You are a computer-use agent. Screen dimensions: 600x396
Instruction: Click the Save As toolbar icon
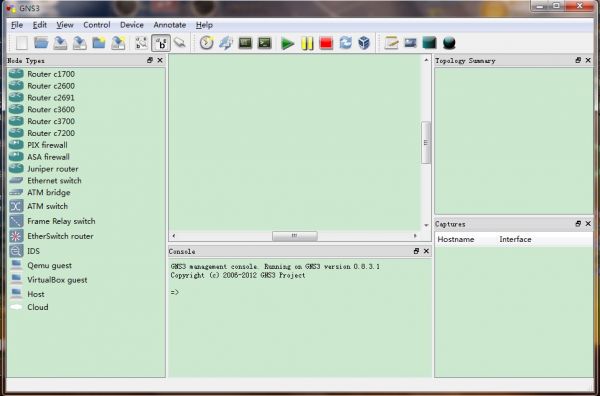(80, 43)
